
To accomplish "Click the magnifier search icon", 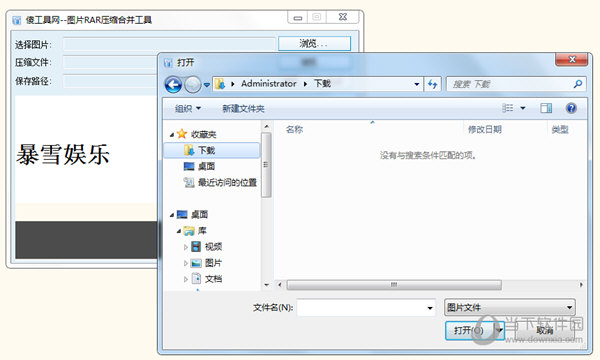I will (x=578, y=84).
